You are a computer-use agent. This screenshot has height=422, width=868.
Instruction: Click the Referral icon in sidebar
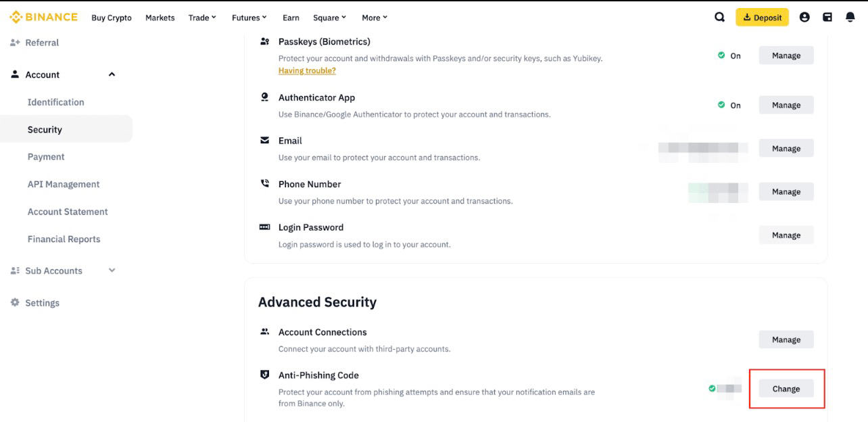click(x=15, y=43)
